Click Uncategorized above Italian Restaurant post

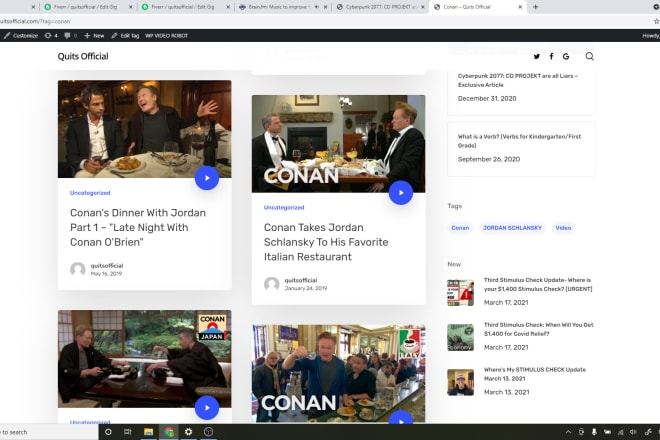tap(284, 208)
